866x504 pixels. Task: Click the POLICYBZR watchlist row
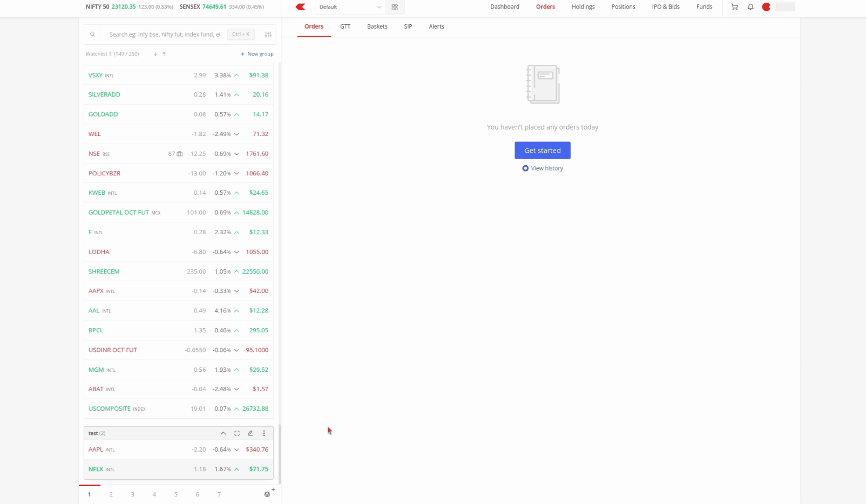click(179, 173)
